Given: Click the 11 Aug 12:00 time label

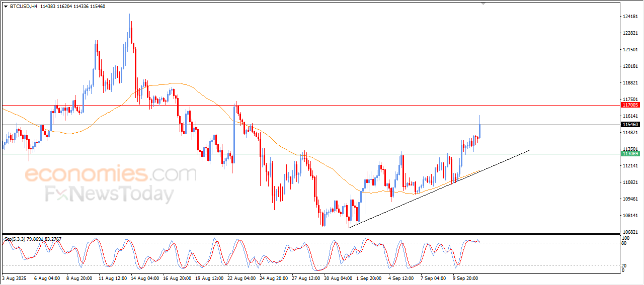Looking at the screenshot, I should click(112, 278).
